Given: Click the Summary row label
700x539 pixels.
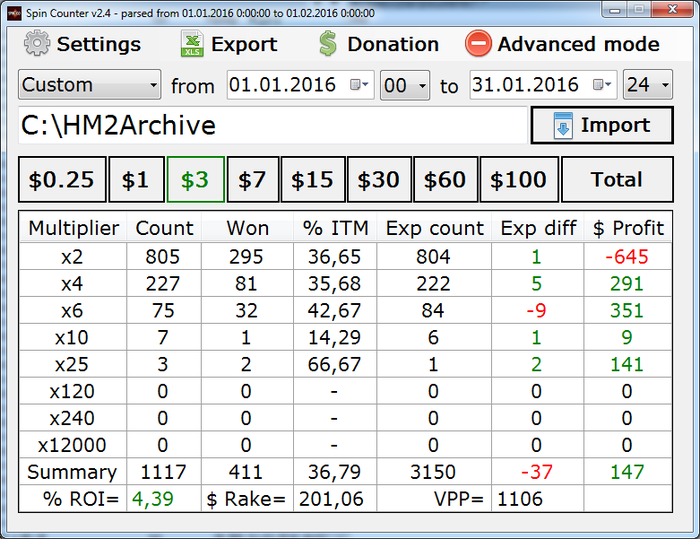Looking at the screenshot, I should [72, 472].
